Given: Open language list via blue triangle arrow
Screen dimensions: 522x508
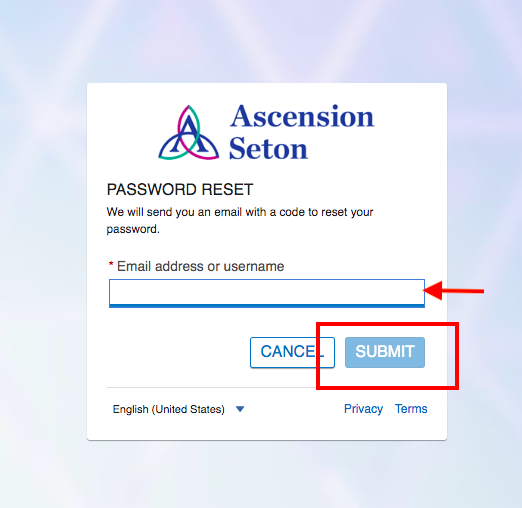Looking at the screenshot, I should tap(240, 409).
